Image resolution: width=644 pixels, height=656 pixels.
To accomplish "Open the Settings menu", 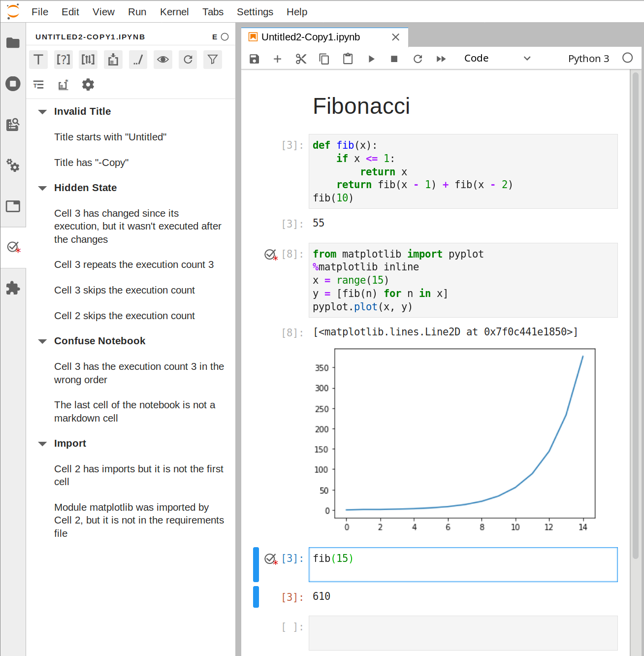I will (255, 12).
